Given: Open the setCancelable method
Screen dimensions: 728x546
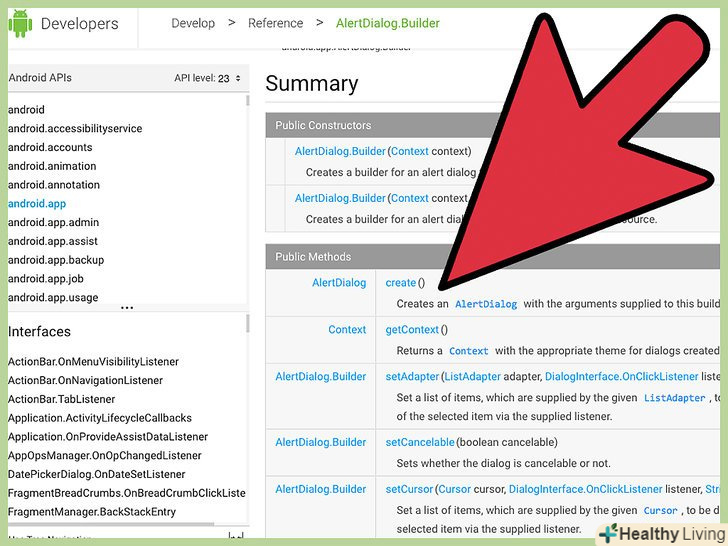Looking at the screenshot, I should (420, 442).
